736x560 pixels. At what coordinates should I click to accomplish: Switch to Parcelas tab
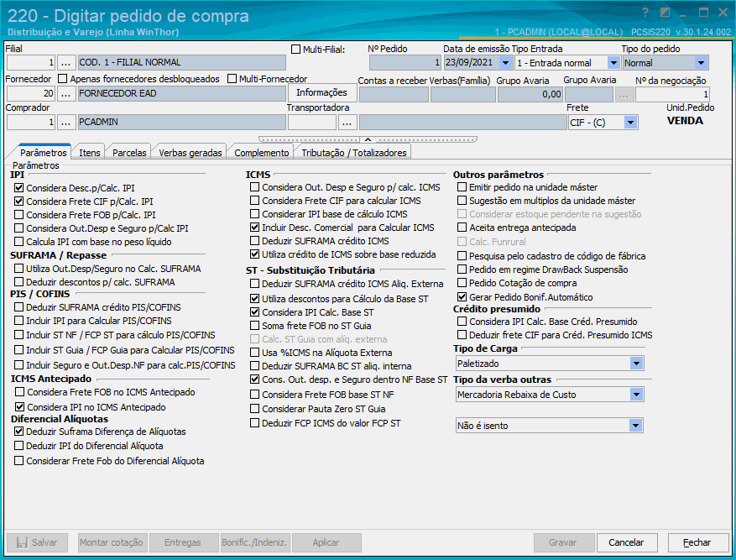pos(129,153)
